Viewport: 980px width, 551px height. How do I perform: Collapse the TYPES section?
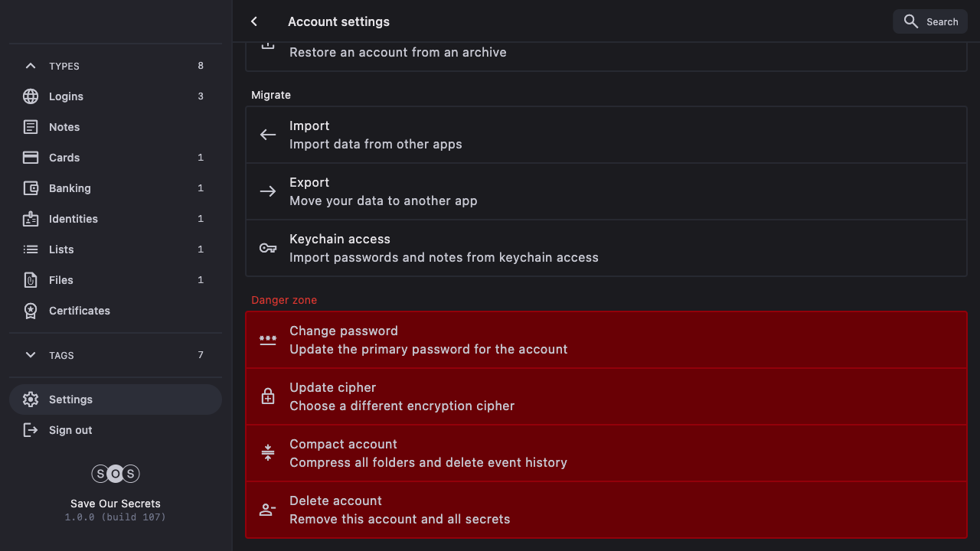click(x=31, y=66)
